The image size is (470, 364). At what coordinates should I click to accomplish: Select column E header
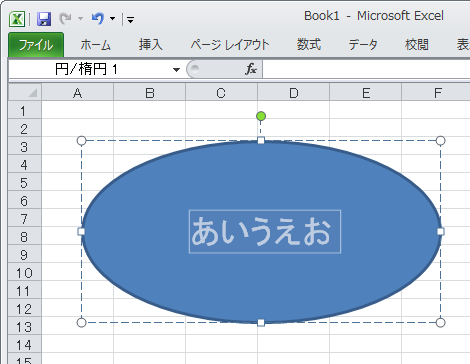point(366,92)
